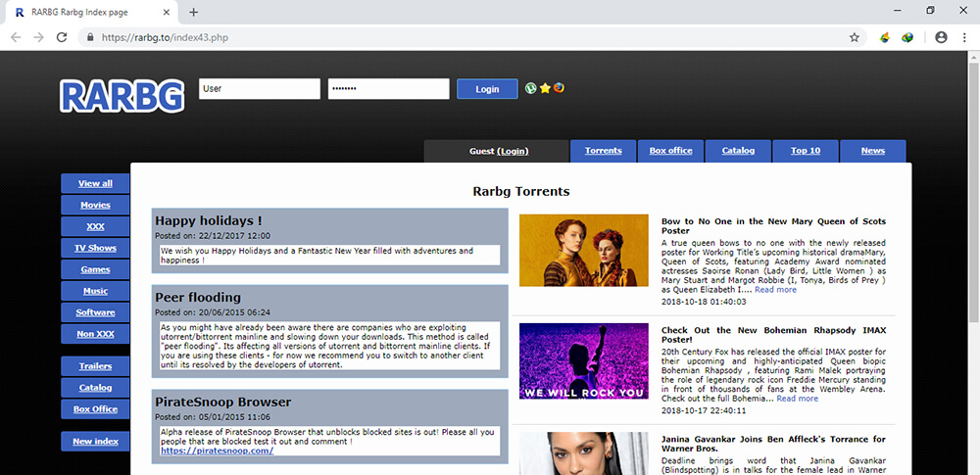The image size is (980, 475).
Task: Click the Firefox icon beside Login
Action: point(559,87)
